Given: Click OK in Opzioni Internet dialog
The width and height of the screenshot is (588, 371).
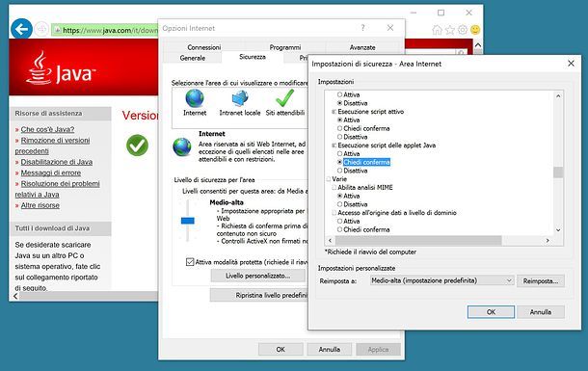Looking at the screenshot, I should click(281, 349).
